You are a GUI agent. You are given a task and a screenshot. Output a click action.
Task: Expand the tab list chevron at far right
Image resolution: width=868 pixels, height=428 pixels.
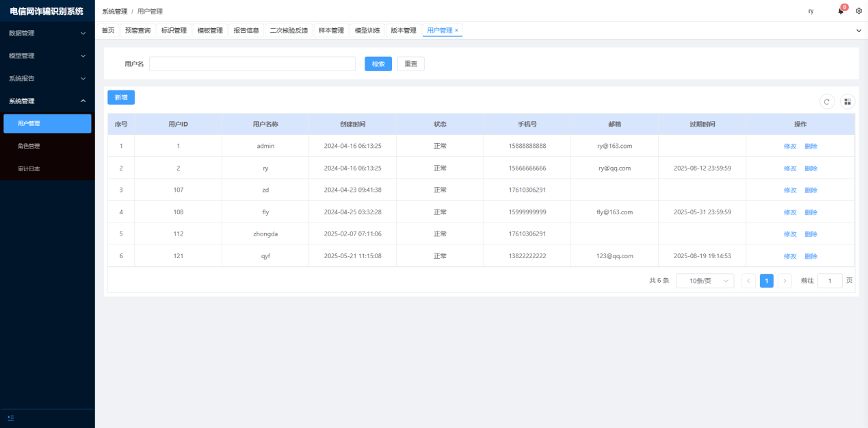tap(859, 31)
